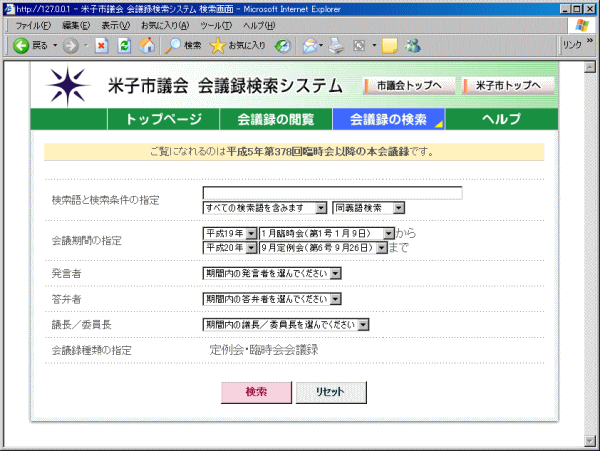Viewport: 600px width, 451px height.
Task: Open end session dropdown 9月定例会
Action: pyautogui.click(x=323, y=248)
